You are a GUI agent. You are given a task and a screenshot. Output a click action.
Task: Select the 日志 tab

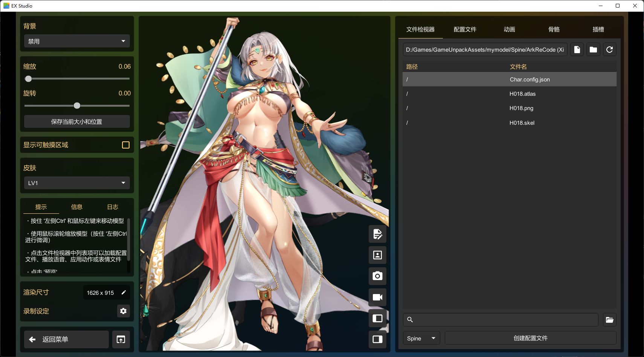[x=113, y=207]
